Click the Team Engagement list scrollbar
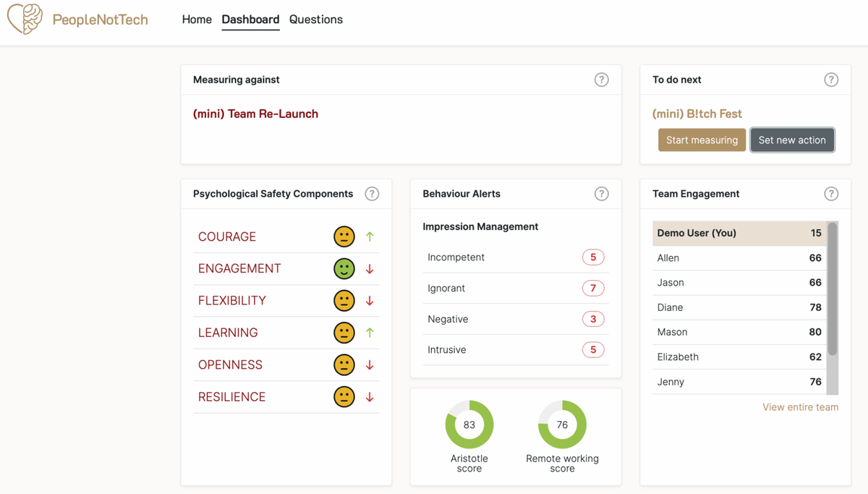The height and width of the screenshot is (494, 868). (832, 289)
